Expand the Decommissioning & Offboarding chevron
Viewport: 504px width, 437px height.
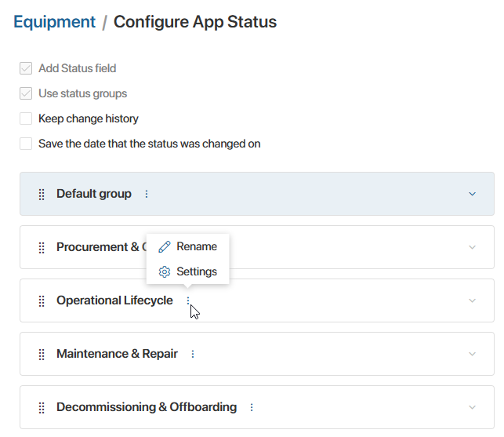pyautogui.click(x=472, y=407)
